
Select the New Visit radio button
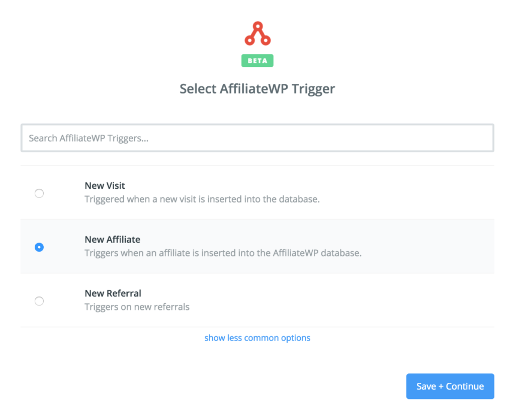pos(39,193)
